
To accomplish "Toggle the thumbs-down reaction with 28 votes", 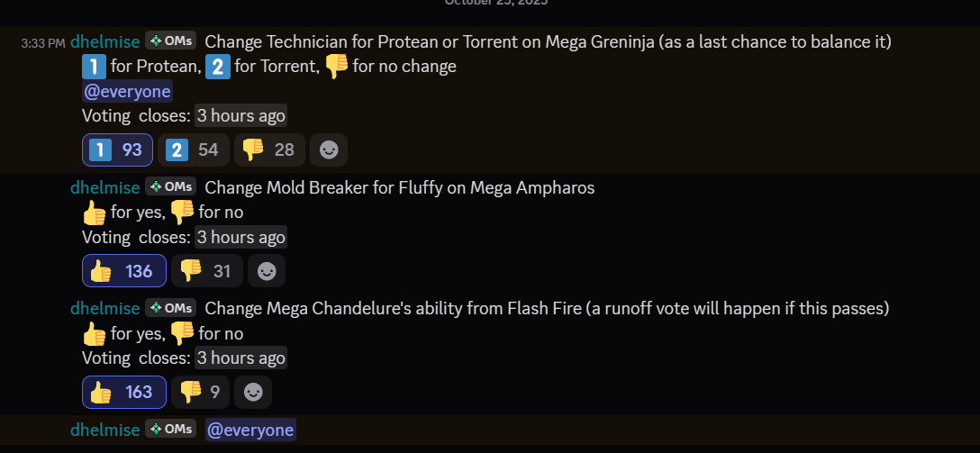I will tap(269, 150).
